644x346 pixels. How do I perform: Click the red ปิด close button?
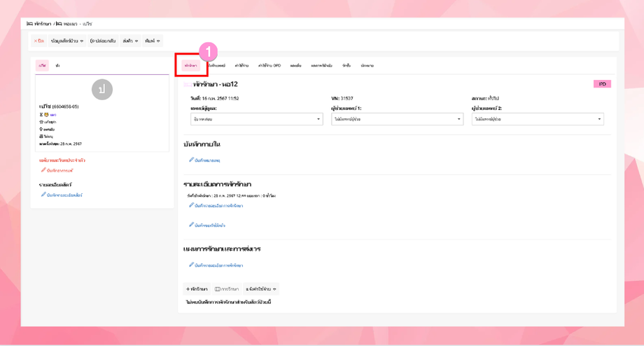coord(39,41)
